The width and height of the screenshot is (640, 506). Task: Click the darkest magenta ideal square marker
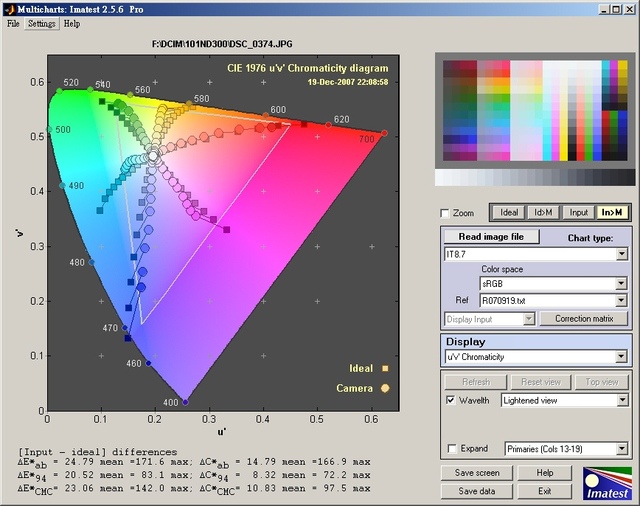coord(227,230)
